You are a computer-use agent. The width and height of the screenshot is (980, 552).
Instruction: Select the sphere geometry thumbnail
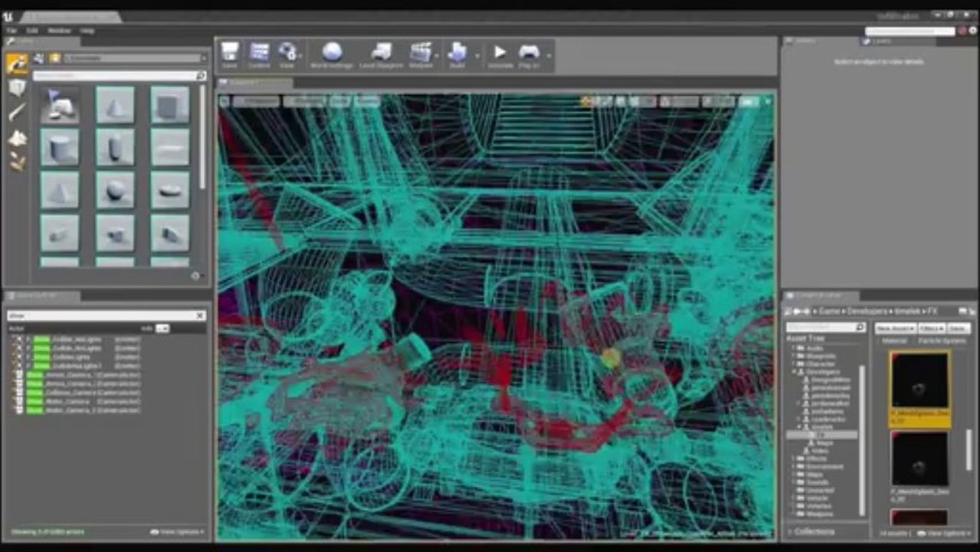[x=115, y=190]
